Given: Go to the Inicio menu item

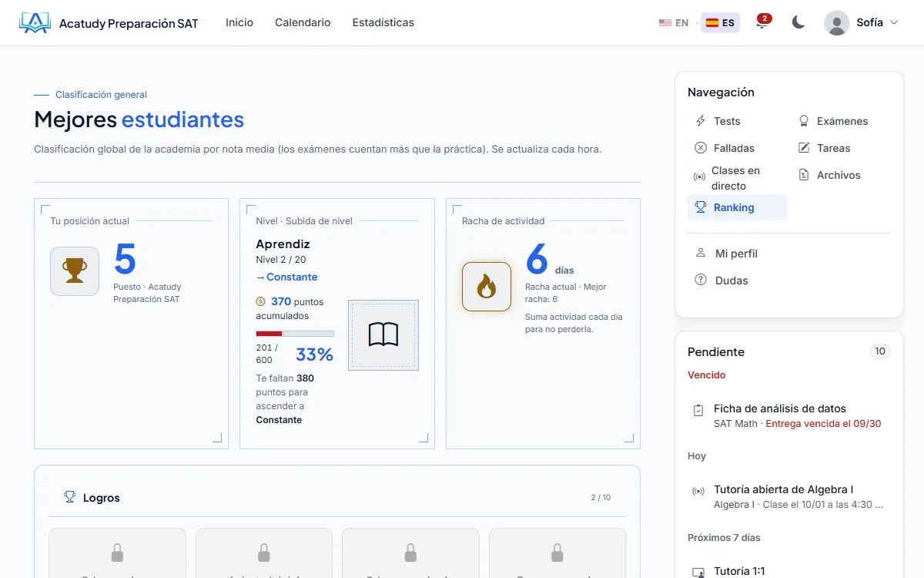Looking at the screenshot, I should (239, 22).
